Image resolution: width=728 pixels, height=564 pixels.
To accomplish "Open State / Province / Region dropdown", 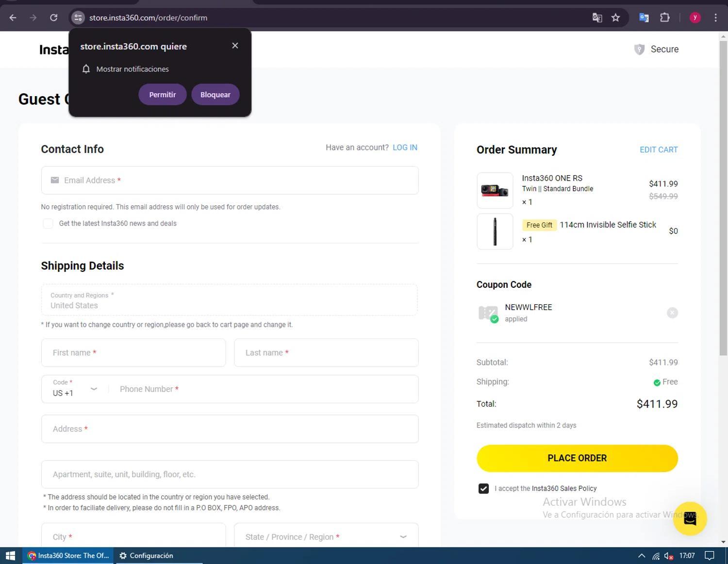I will (x=326, y=535).
